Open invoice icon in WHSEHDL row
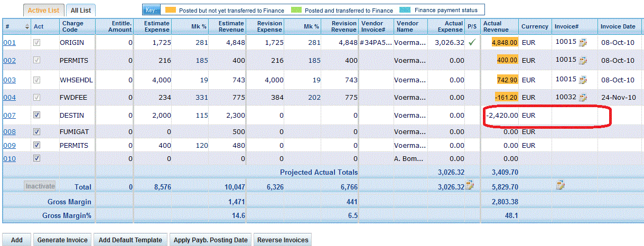This screenshot has width=644, height=246. 583,80
